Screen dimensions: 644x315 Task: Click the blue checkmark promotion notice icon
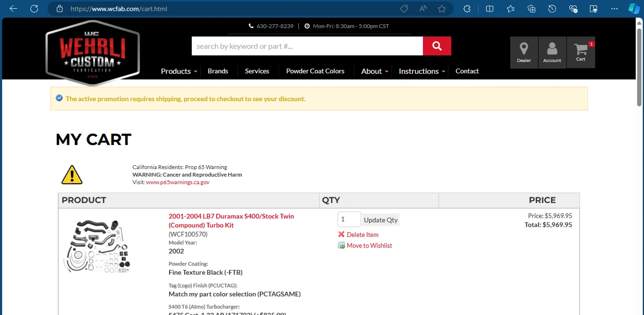59,98
